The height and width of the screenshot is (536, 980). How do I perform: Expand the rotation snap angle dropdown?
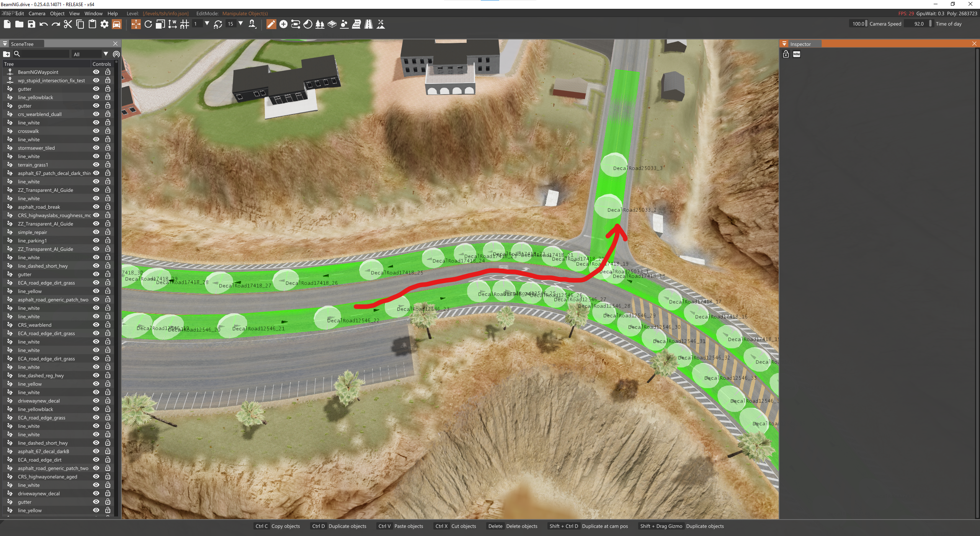coord(241,24)
